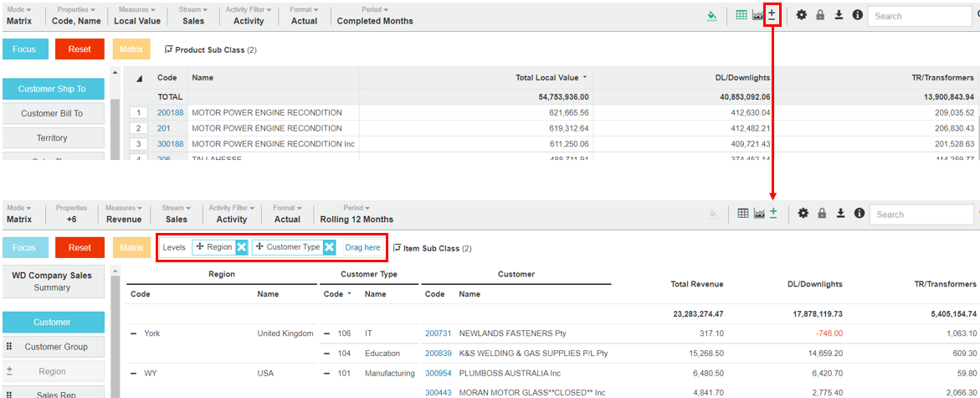Open customer code 200188 link

[170, 112]
